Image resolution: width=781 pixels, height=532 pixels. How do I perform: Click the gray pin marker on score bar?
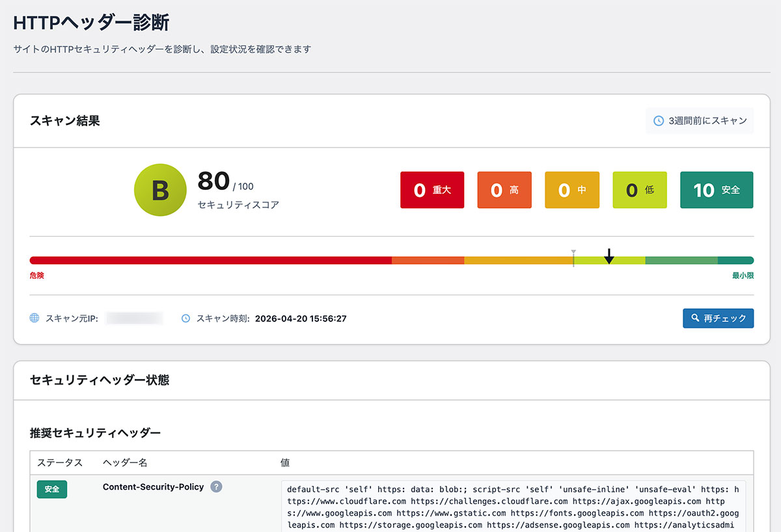point(573,258)
